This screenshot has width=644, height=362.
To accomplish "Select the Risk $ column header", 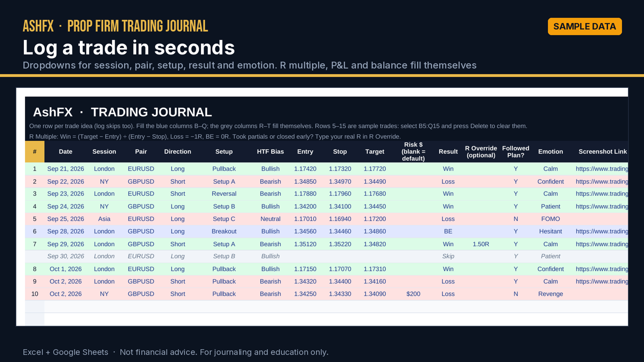I will pyautogui.click(x=413, y=152).
